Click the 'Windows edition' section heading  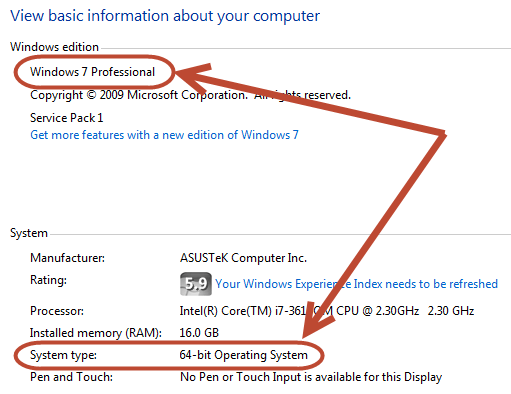[x=54, y=47]
